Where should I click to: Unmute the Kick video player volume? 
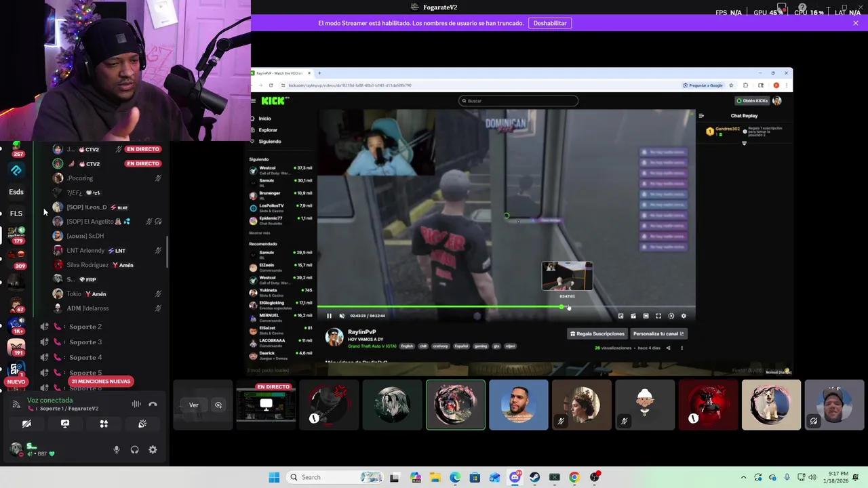(342, 316)
